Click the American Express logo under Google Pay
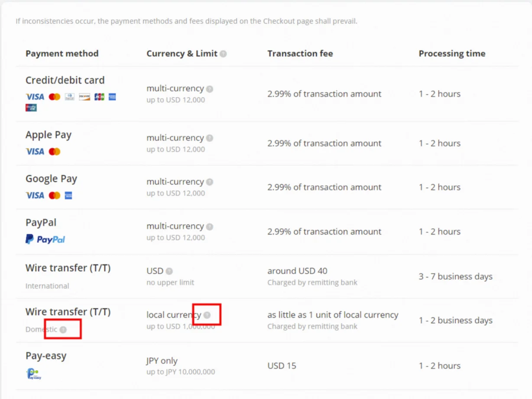Image resolution: width=532 pixels, height=399 pixels. [68, 196]
